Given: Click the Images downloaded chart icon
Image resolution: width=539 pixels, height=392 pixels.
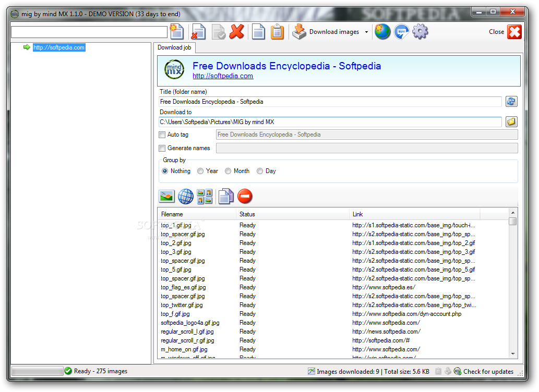Looking at the screenshot, I should point(312,371).
